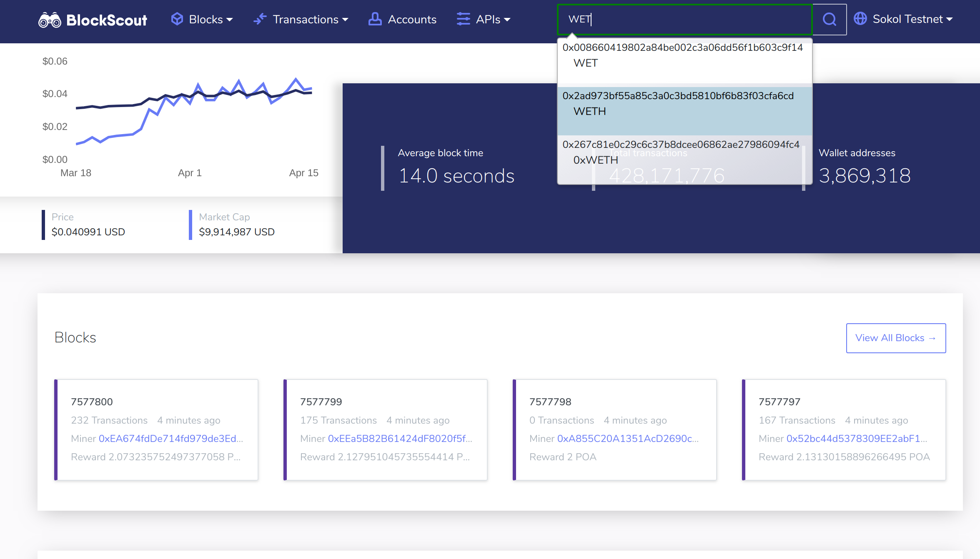Screen dimensions: 980x559
Task: Click the Blocks section heading
Action: pyautogui.click(x=75, y=337)
